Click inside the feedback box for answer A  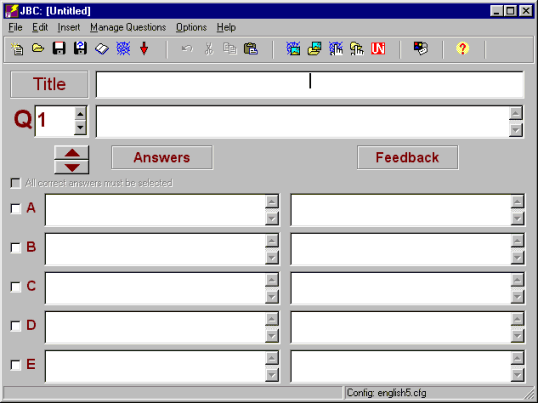[x=400, y=210]
